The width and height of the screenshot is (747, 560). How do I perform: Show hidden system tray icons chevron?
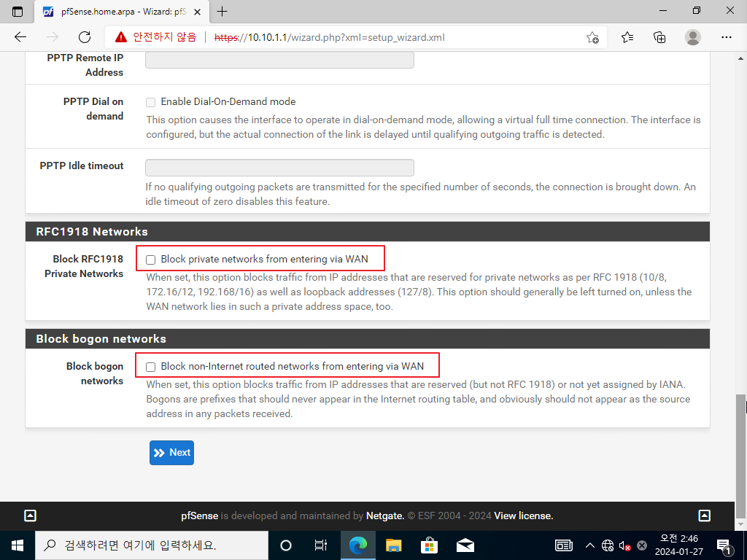click(589, 545)
